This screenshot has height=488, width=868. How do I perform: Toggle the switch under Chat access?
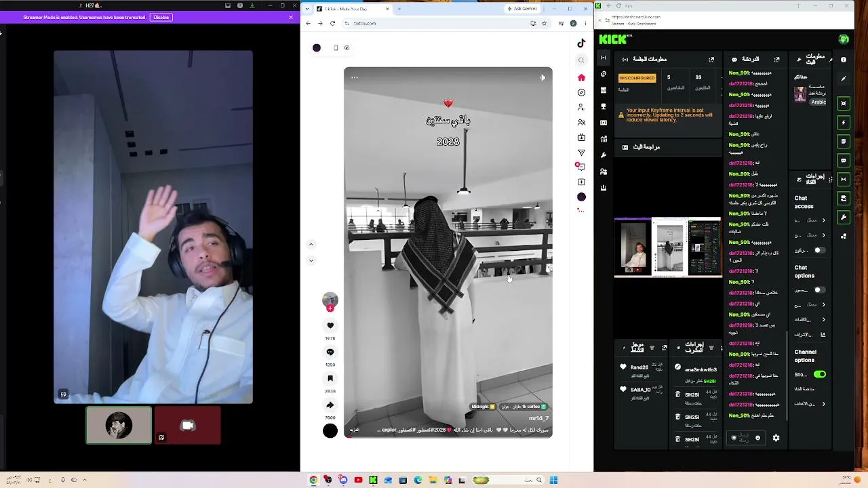(819, 250)
